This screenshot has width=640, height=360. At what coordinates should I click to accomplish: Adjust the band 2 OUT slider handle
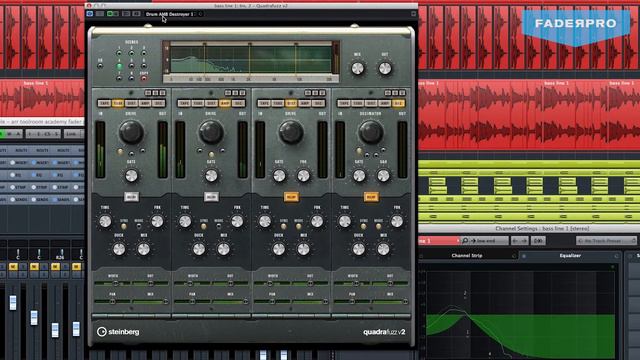[231, 283]
